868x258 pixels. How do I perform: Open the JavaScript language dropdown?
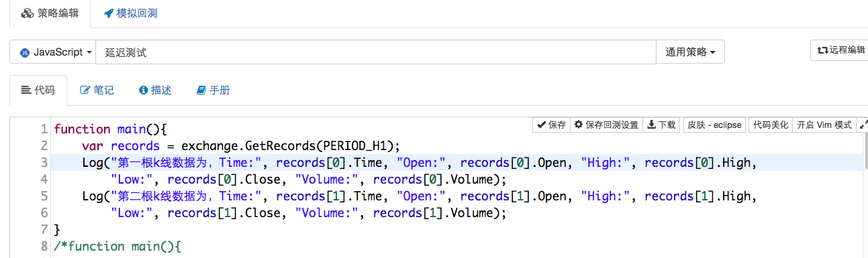(x=53, y=52)
